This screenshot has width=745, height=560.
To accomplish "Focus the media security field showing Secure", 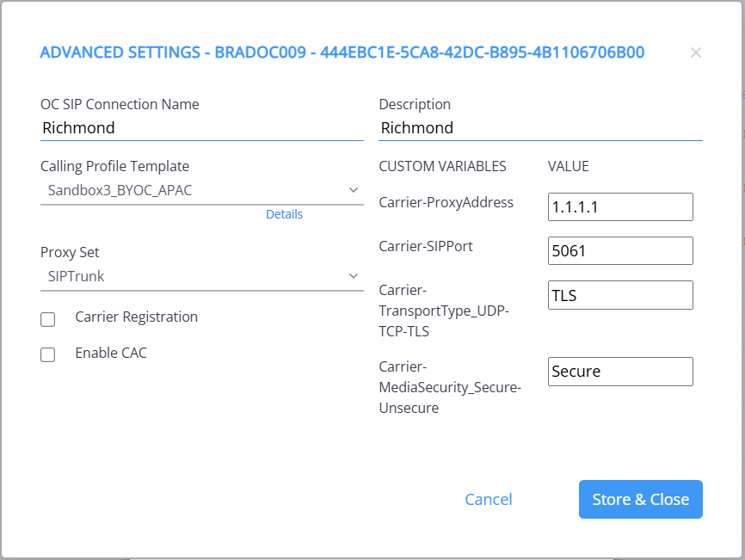I will coord(619,372).
